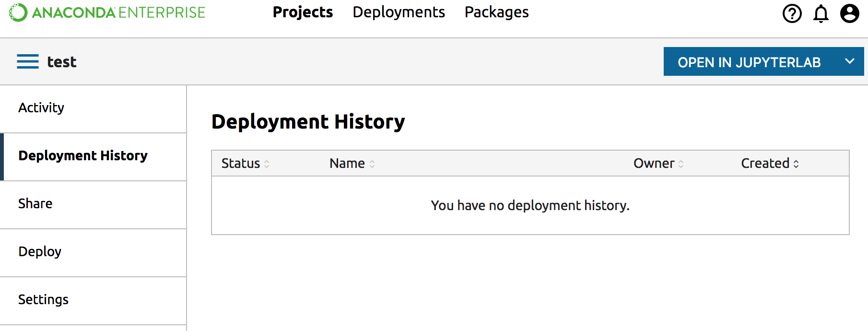This screenshot has height=331, width=868.
Task: Sort table by Owner arrows icon
Action: click(681, 164)
